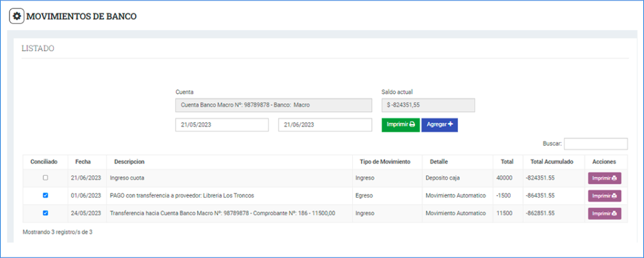644x258 pixels.
Task: Check Conciliado for the 21/06/2023 movement
Action: click(45, 178)
